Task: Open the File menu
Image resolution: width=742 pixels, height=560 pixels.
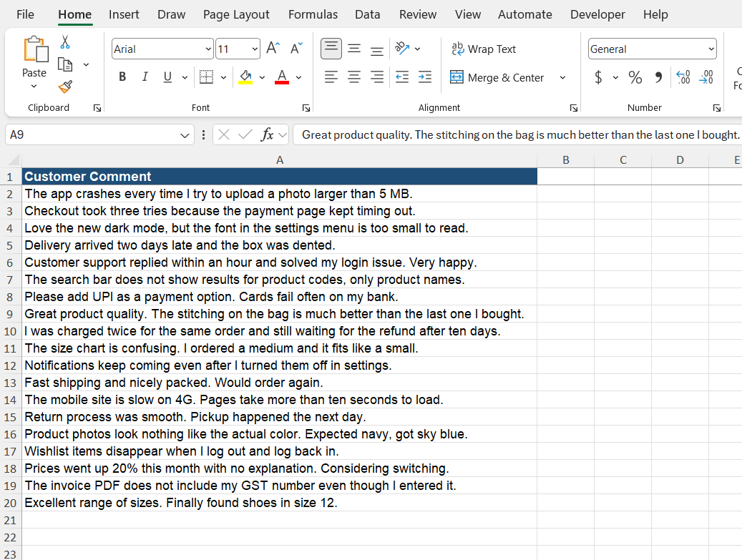Action: pyautogui.click(x=25, y=15)
